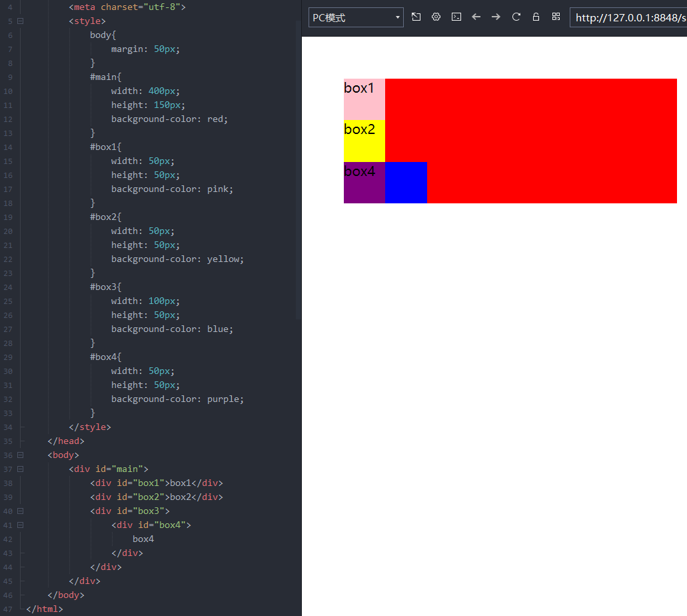Image resolution: width=687 pixels, height=616 pixels.
Task: Click the yellow box2 in the preview
Action: (x=364, y=141)
